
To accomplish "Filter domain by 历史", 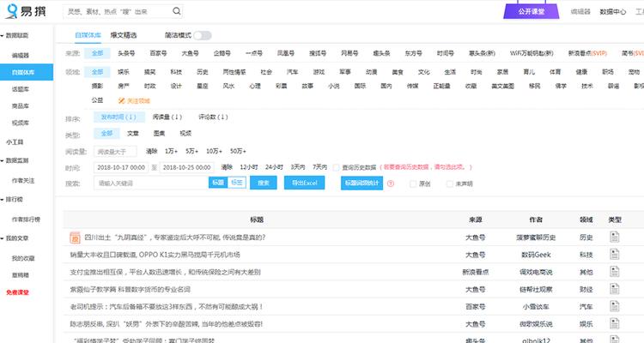I will pyautogui.click(x=202, y=72).
